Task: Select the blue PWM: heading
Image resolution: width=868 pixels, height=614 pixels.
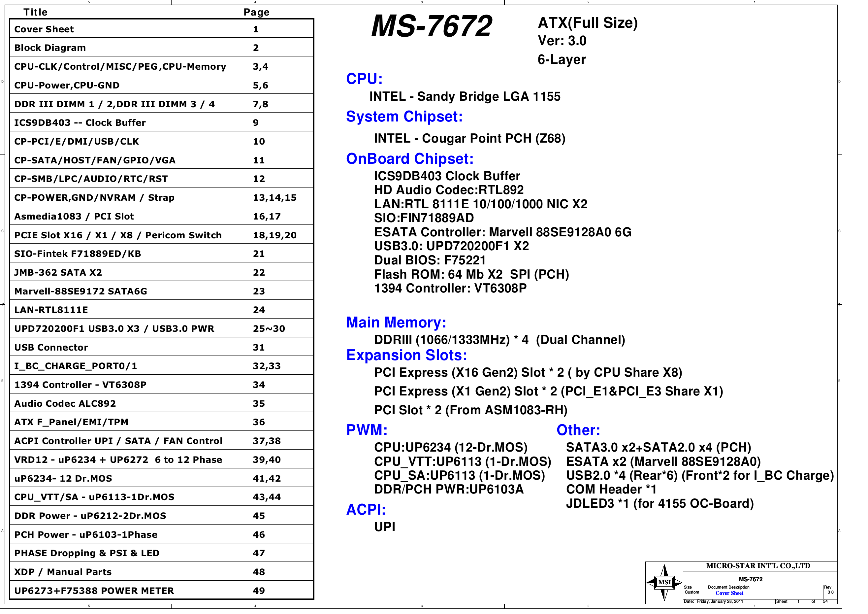Action: (x=367, y=430)
